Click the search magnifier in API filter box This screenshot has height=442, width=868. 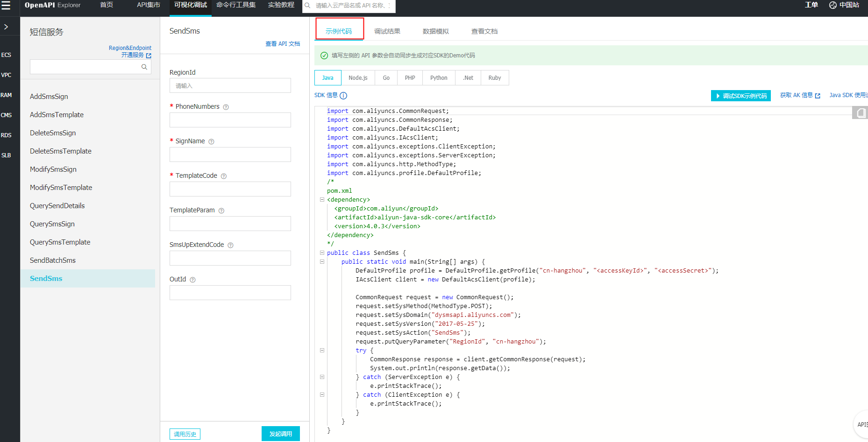[x=144, y=67]
